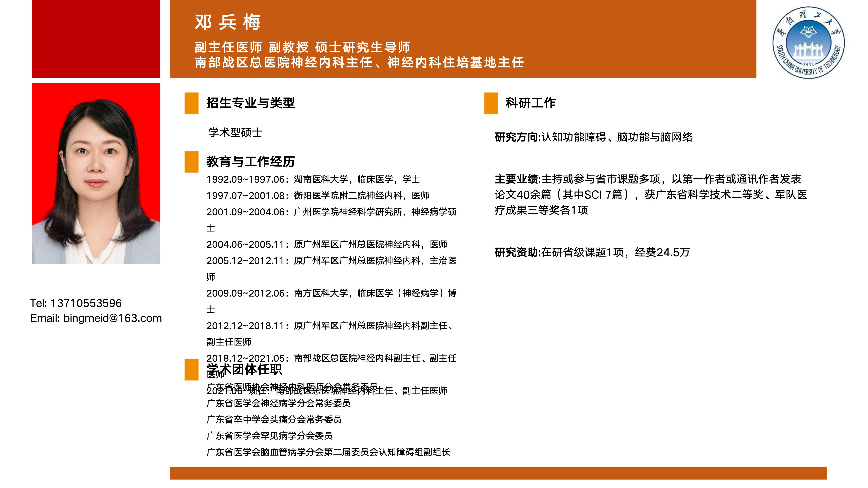
Task: Click the dark red block above the photo
Action: (96, 39)
